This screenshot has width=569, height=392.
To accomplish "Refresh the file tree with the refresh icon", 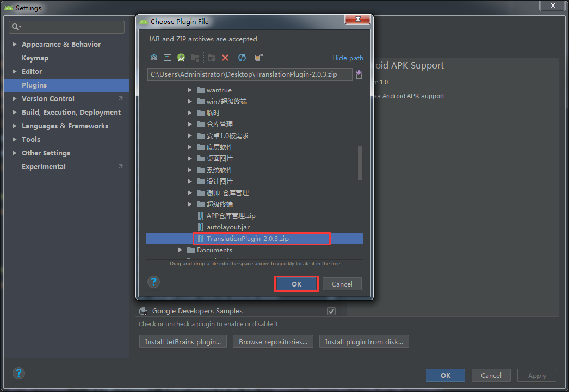I will coord(242,58).
